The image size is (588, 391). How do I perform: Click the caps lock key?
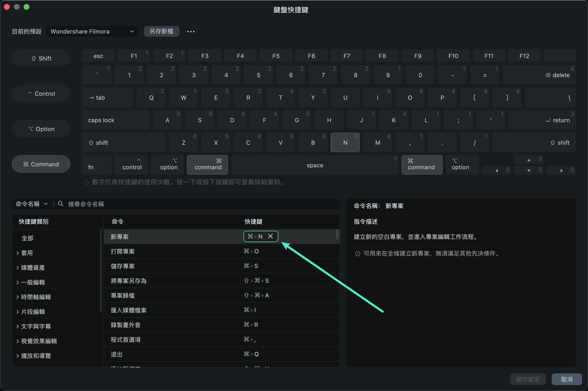116,120
